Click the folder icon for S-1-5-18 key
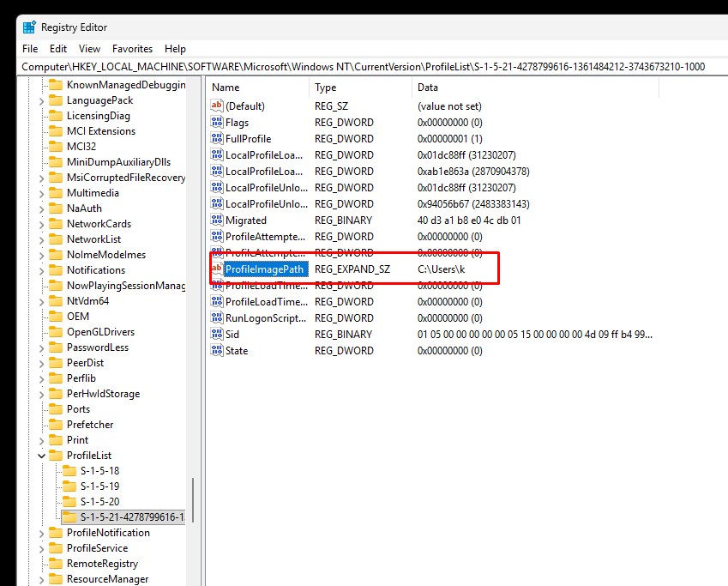Screen dimensions: 728x586 coord(69,471)
